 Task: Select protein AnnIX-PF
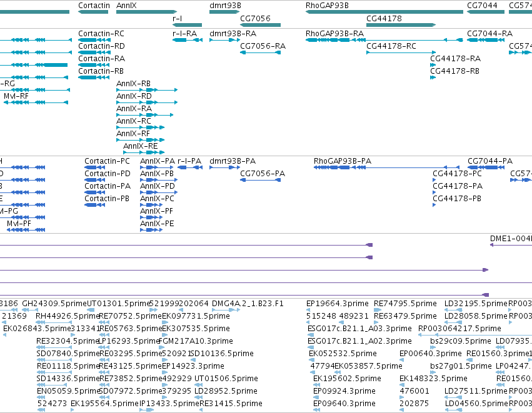pos(156,211)
